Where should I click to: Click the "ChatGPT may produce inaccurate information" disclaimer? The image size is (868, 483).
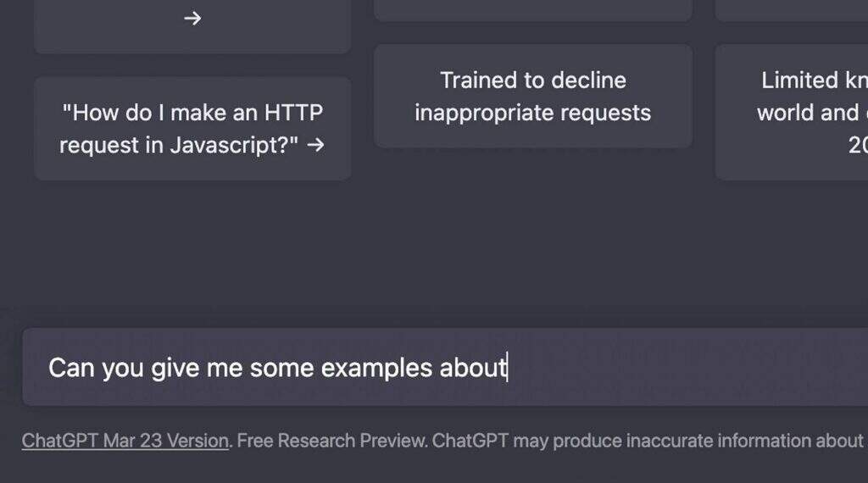[x=644, y=441]
